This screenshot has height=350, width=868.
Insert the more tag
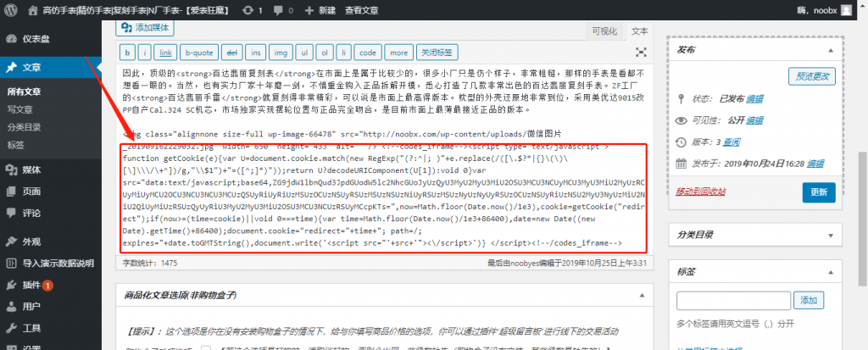point(398,53)
